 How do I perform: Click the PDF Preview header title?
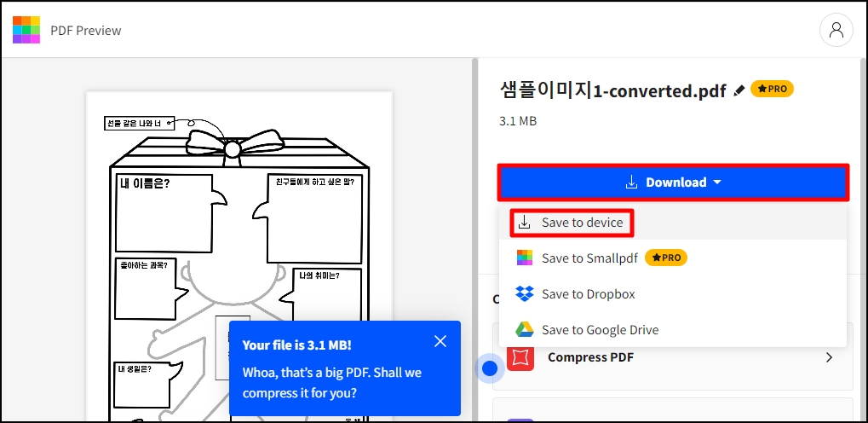click(86, 31)
